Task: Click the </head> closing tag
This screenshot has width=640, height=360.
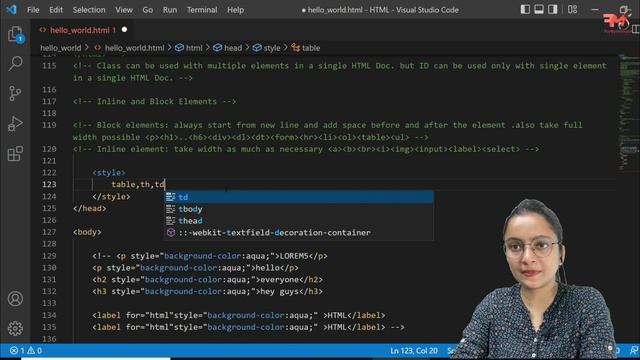Action: tap(89, 208)
